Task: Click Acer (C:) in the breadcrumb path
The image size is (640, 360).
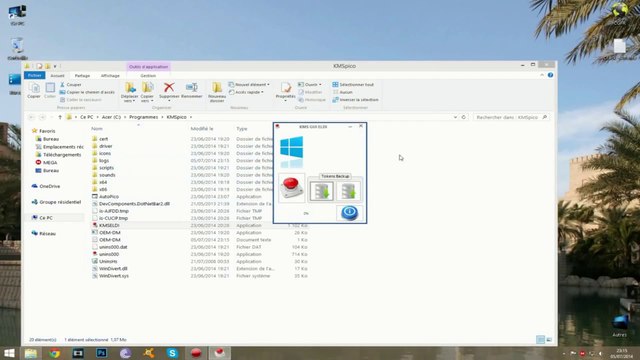Action: (111, 117)
